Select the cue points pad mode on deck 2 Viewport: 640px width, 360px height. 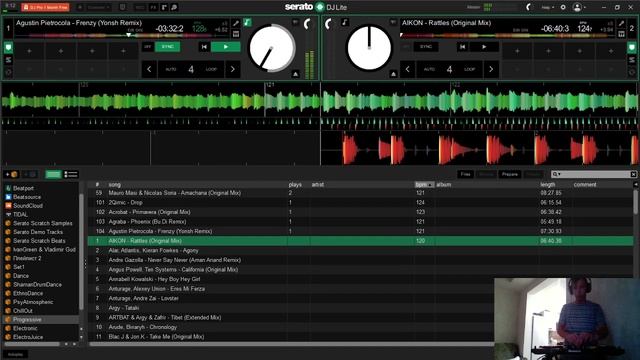(x=631, y=48)
